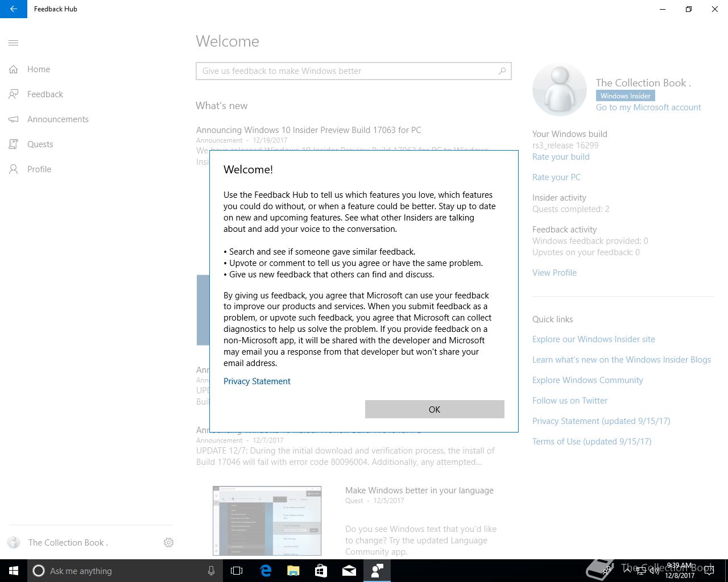Open Build 17063 announcement title

coord(309,130)
